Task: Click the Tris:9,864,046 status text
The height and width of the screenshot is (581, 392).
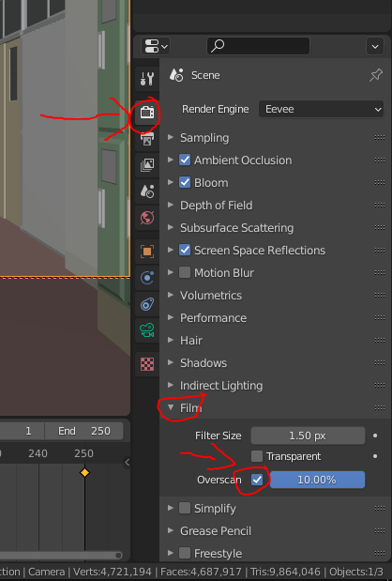Action: point(285,572)
